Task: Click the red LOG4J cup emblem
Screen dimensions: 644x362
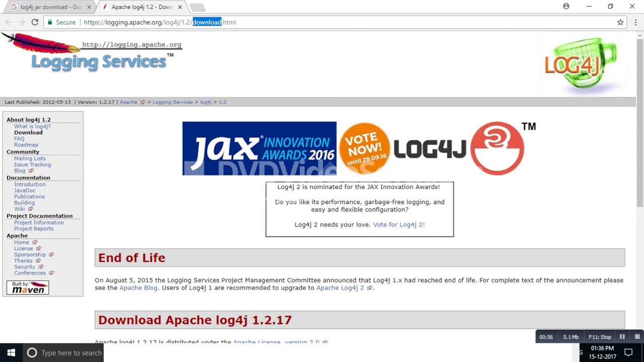Action: (x=497, y=148)
